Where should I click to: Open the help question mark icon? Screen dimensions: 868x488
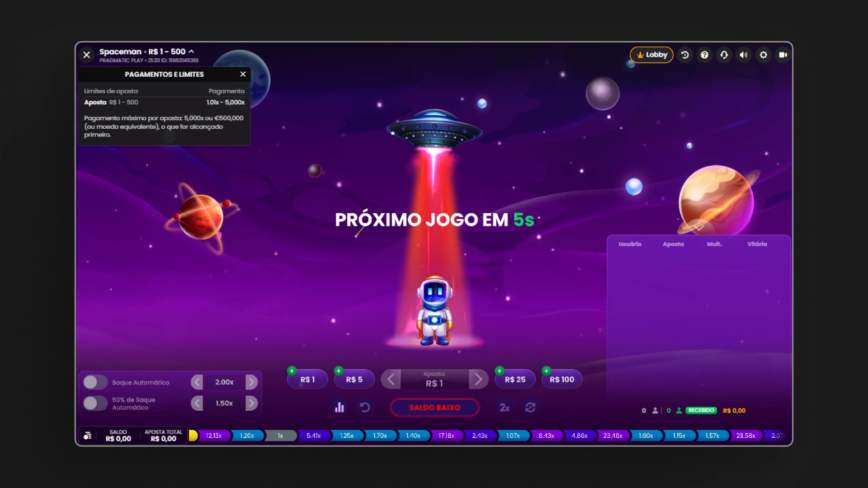coord(704,55)
